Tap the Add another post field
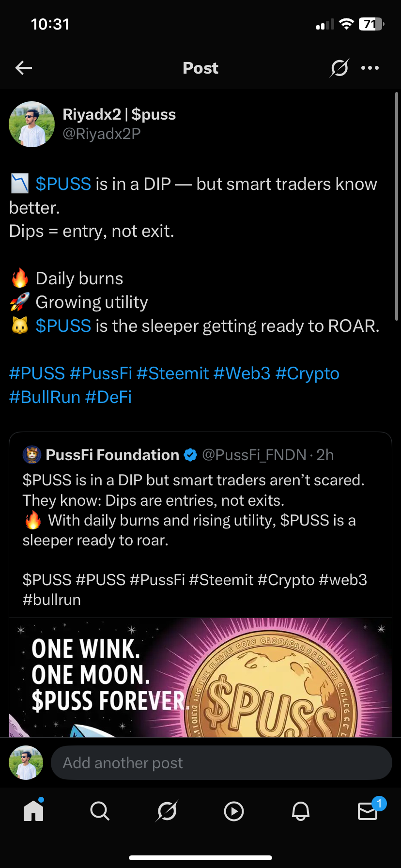Viewport: 401px width, 868px height. (x=221, y=763)
